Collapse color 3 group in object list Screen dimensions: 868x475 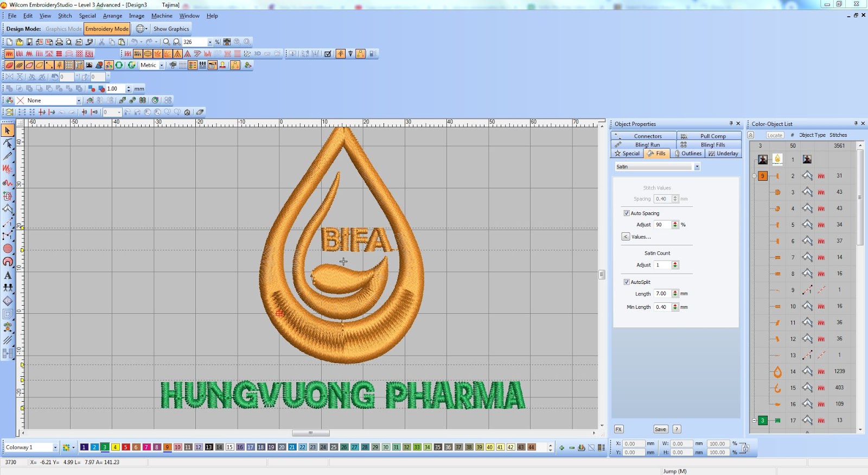click(x=754, y=420)
